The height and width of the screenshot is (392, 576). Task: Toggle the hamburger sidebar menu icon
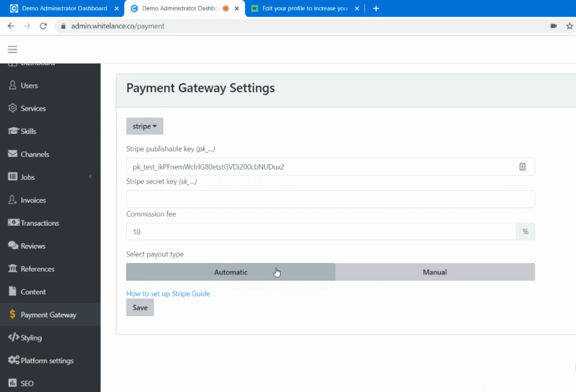point(12,50)
